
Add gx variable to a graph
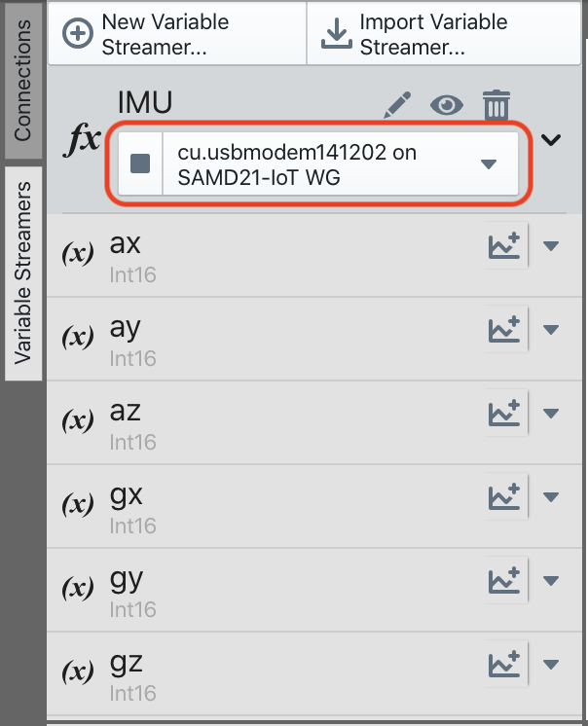pyautogui.click(x=503, y=498)
